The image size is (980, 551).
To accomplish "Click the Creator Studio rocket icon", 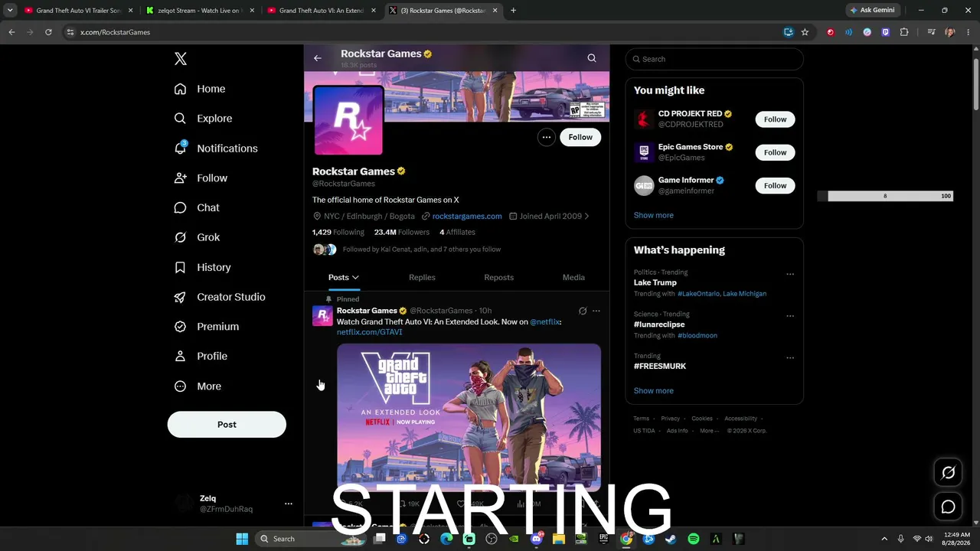I will tap(181, 297).
